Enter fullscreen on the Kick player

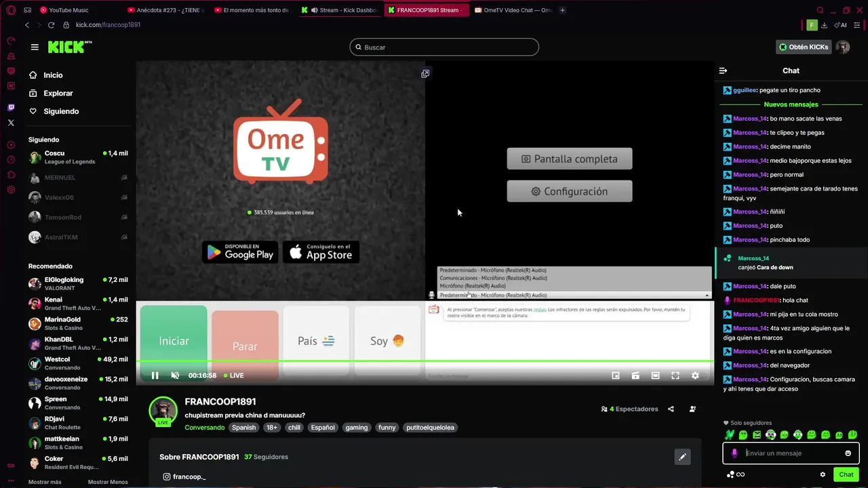click(675, 375)
